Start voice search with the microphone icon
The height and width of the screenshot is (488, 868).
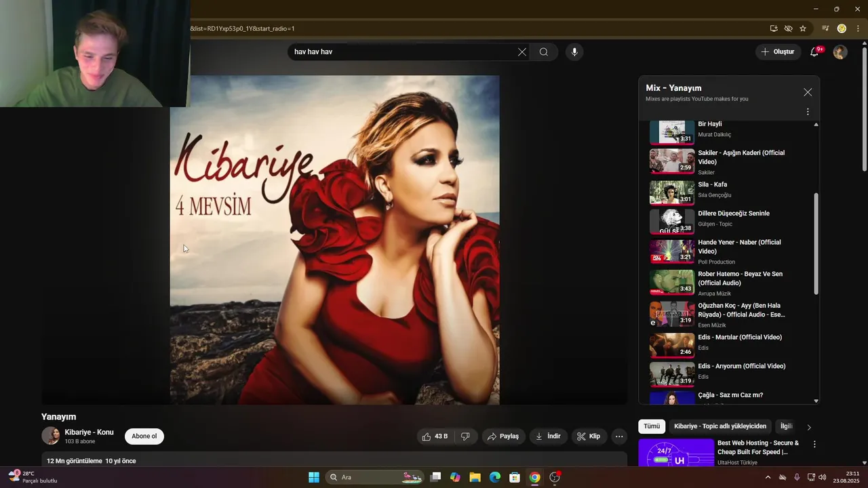point(574,52)
